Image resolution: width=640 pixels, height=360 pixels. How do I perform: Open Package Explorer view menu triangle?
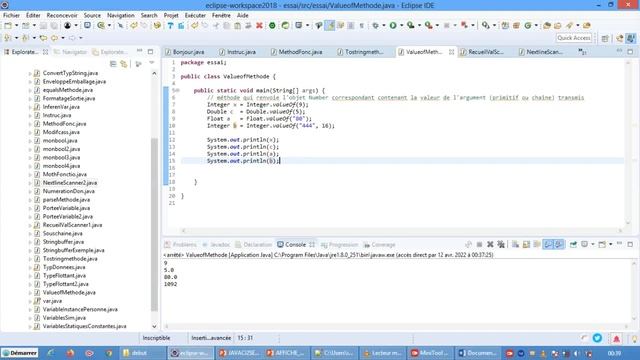coord(151,63)
